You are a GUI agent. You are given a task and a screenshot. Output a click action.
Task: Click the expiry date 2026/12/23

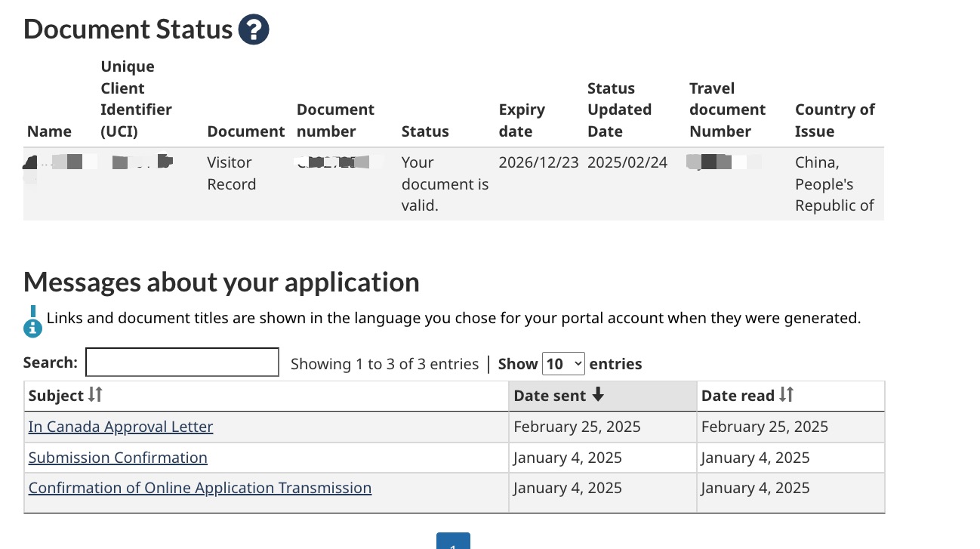(538, 162)
